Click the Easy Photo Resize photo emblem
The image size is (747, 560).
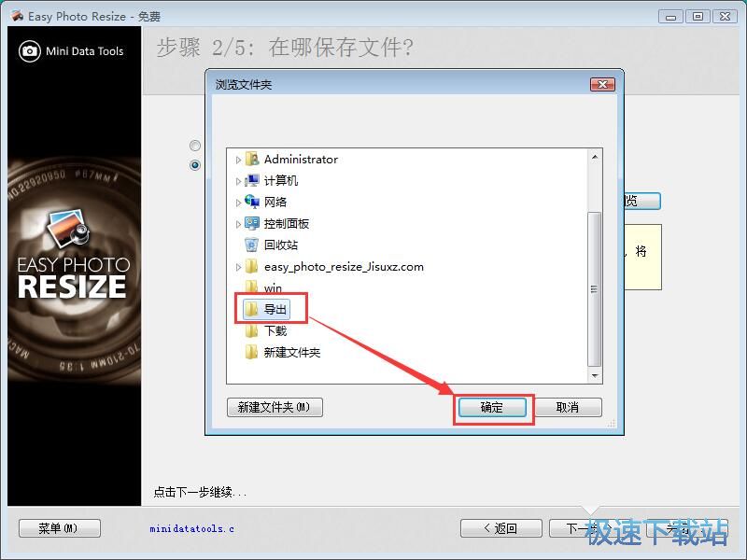click(x=69, y=229)
